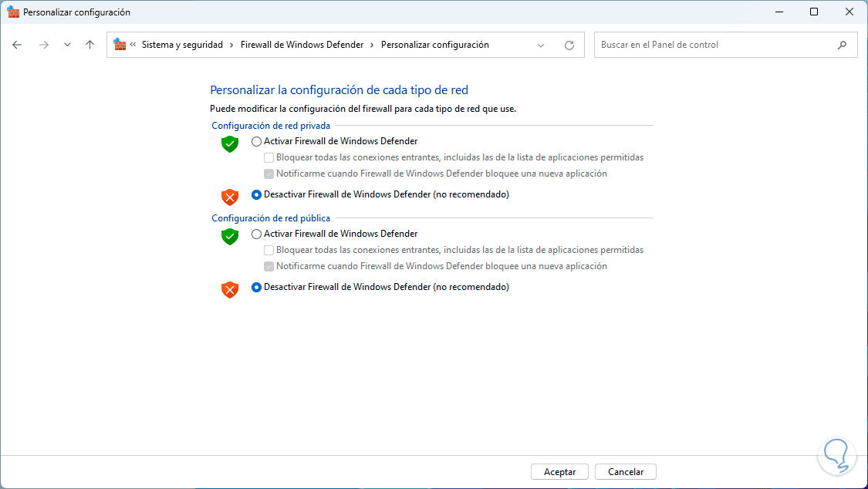This screenshot has height=489, width=868.
Task: Click the green shield icon in private network section
Action: point(230,143)
